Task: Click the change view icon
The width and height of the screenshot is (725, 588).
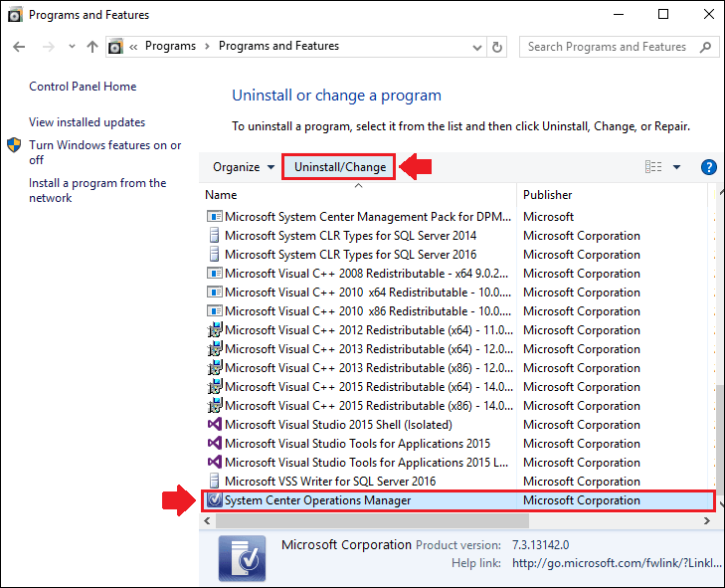Action: 653,166
